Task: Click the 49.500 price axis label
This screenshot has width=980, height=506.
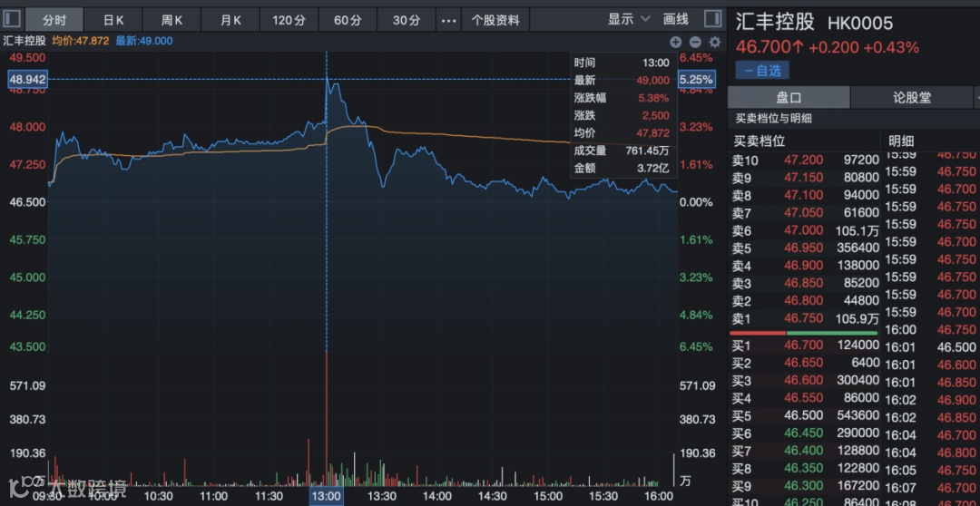Action: [28, 57]
